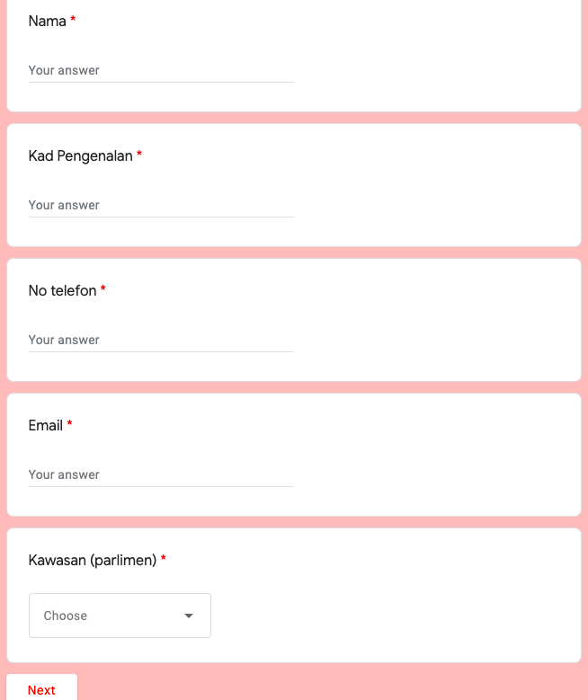Click into the Email answer field
This screenshot has height=700, width=588.
pos(161,474)
